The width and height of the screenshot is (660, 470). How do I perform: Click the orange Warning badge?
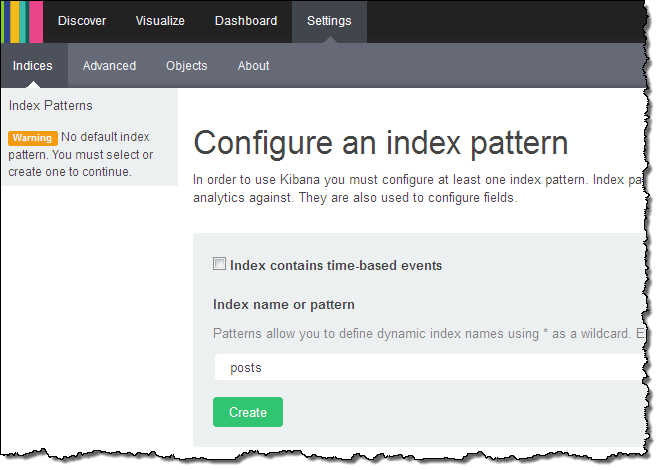(x=32, y=138)
